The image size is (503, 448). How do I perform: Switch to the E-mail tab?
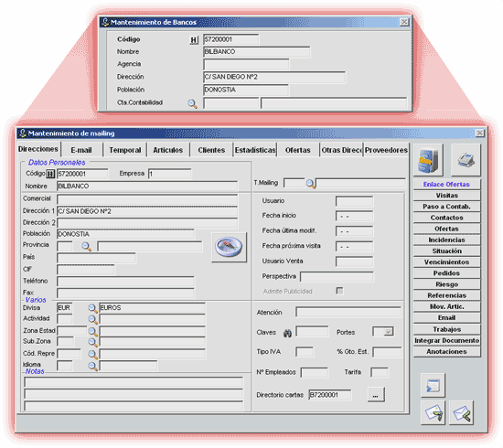click(x=81, y=150)
